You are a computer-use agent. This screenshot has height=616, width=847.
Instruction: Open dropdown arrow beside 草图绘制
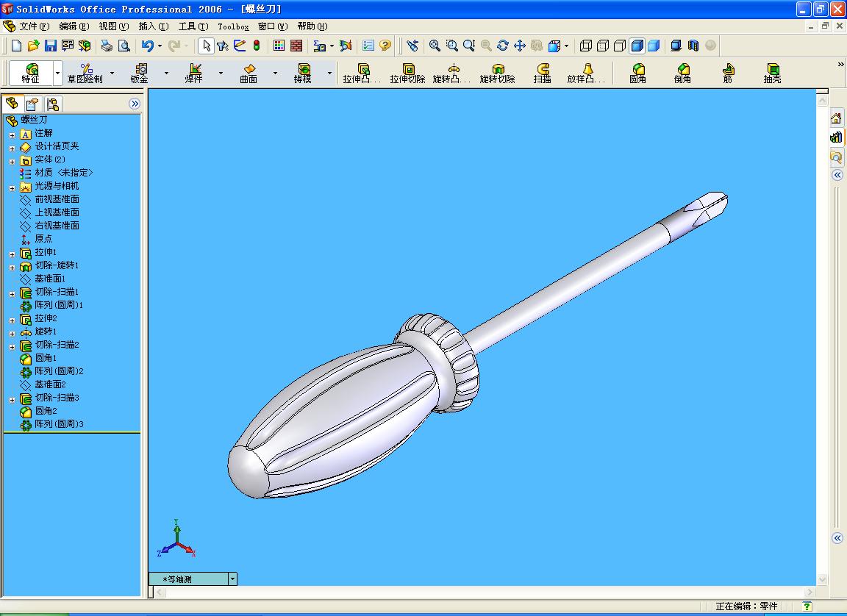tap(112, 73)
